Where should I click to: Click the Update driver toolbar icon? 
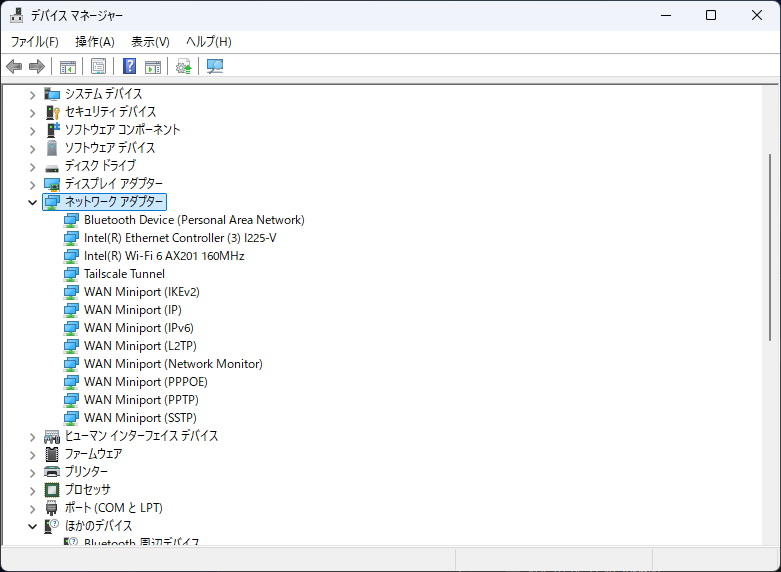click(x=183, y=67)
